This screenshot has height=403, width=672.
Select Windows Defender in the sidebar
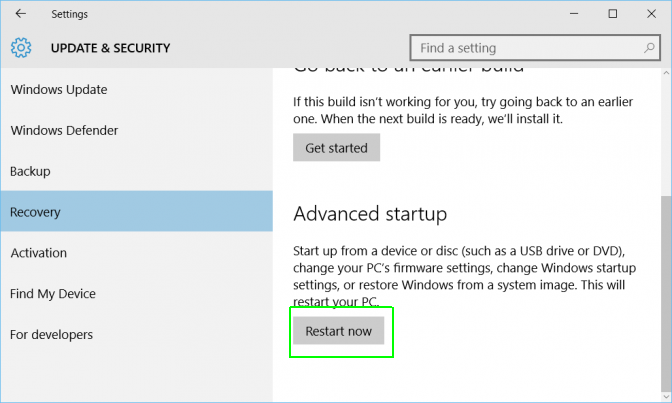coord(64,131)
